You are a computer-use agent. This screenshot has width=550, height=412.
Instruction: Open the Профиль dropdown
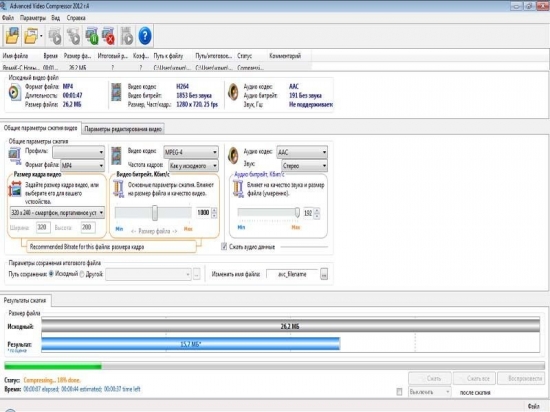pyautogui.click(x=79, y=152)
